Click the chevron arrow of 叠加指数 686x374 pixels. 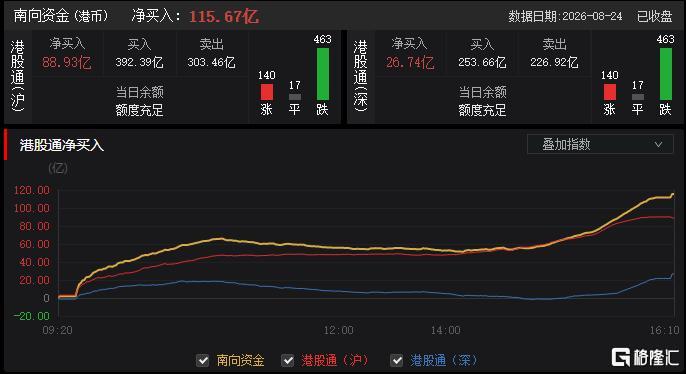(x=658, y=144)
